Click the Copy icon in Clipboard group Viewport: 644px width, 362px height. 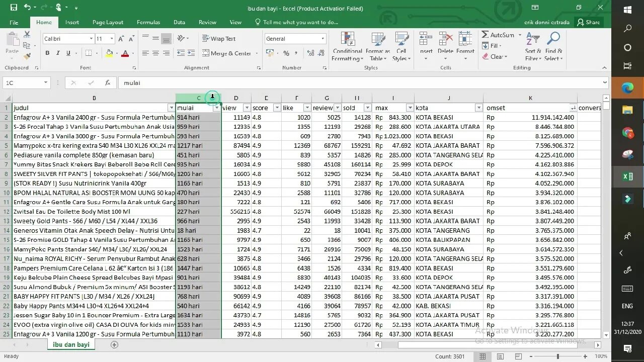coord(27,45)
